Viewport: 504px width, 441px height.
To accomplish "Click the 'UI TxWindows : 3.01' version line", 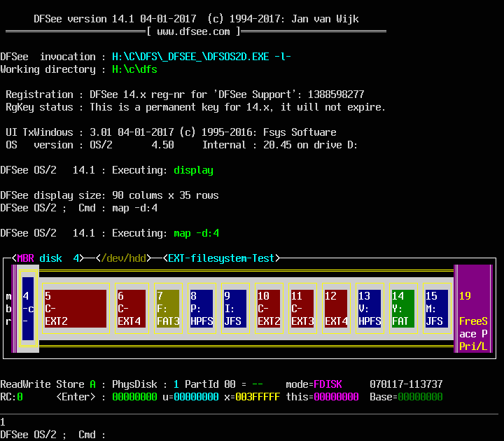I will click(x=171, y=132).
